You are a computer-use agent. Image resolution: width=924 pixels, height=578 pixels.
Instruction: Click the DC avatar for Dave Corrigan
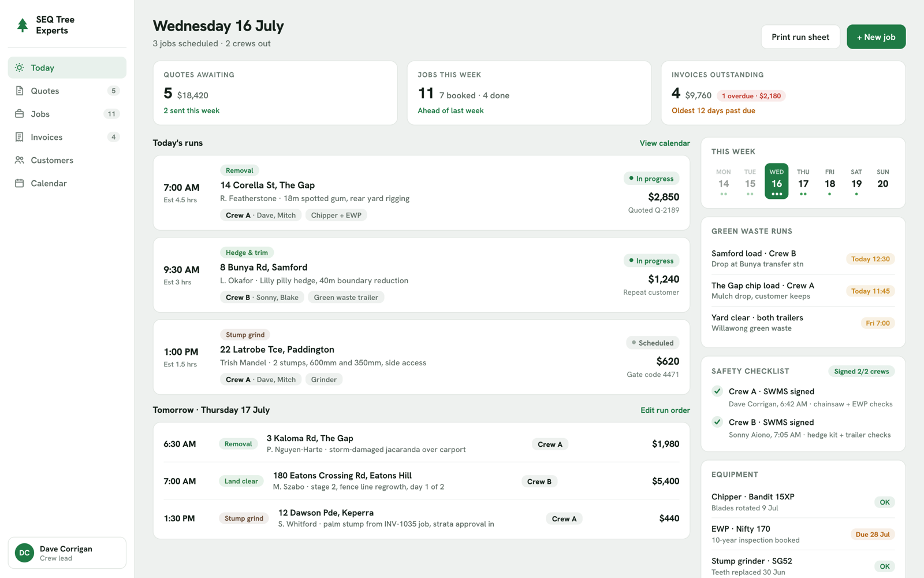pyautogui.click(x=24, y=553)
